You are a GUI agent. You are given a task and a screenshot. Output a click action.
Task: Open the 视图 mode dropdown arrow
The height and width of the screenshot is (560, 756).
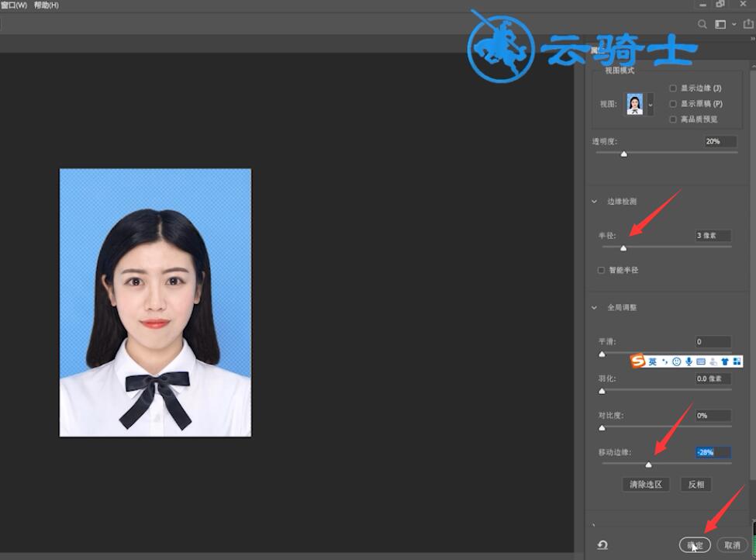click(651, 104)
